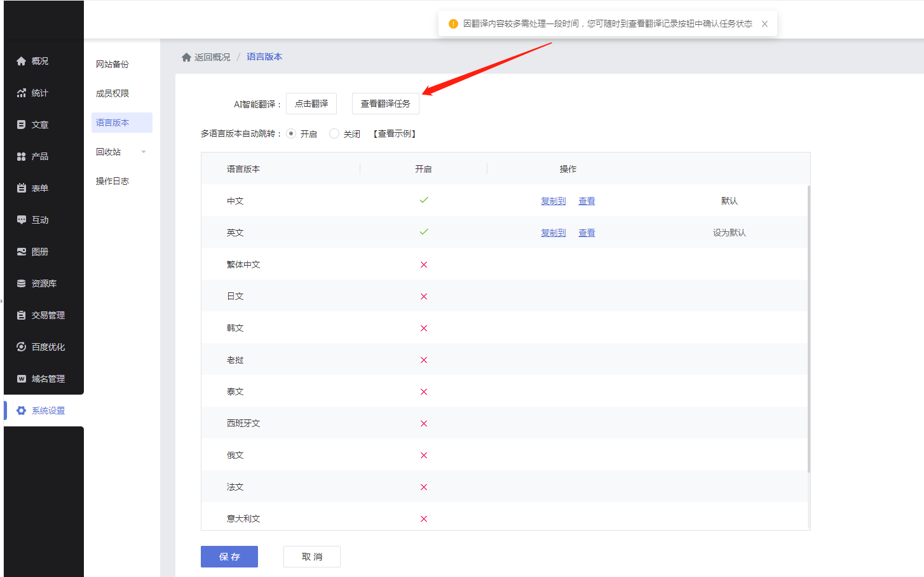Open the 资源库 database icon
Image resolution: width=924 pixels, height=577 pixels.
[x=21, y=283]
